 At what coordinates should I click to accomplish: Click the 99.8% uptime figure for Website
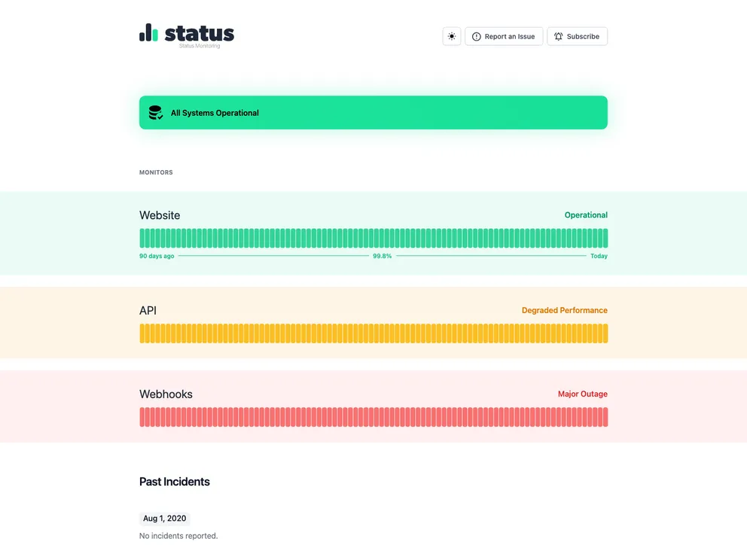382,256
